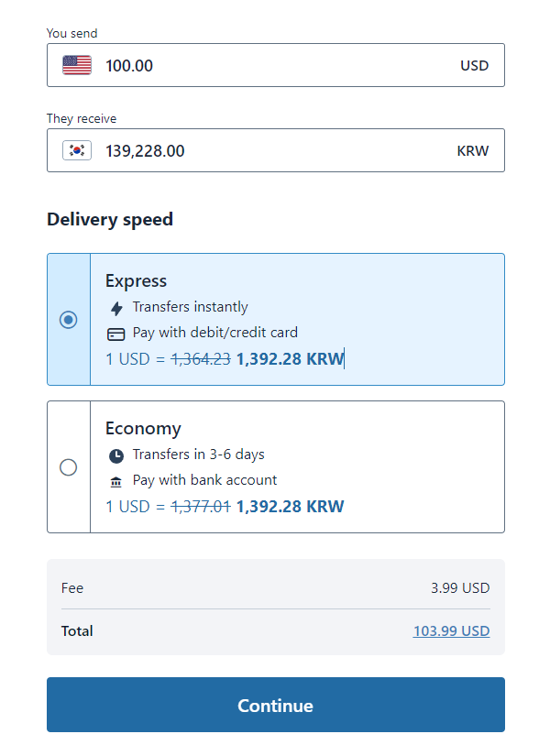Open the USD currency selector
This screenshot has width=550, height=756.
point(474,66)
